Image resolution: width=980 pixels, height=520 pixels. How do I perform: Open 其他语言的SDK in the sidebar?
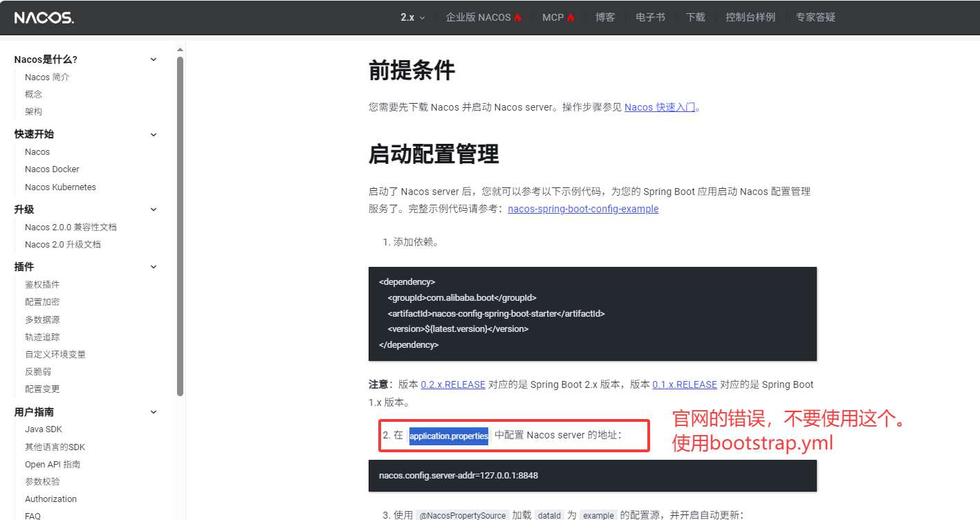pyautogui.click(x=55, y=447)
